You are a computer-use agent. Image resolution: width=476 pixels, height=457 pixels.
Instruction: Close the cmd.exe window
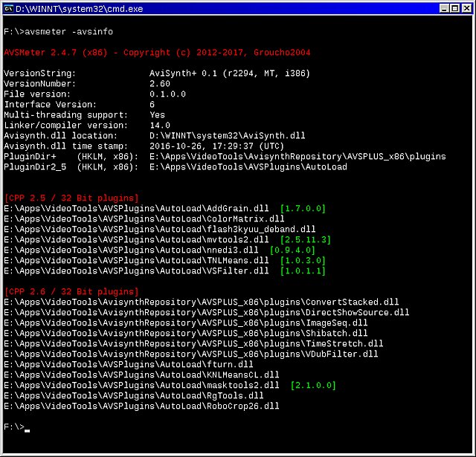click(x=466, y=8)
